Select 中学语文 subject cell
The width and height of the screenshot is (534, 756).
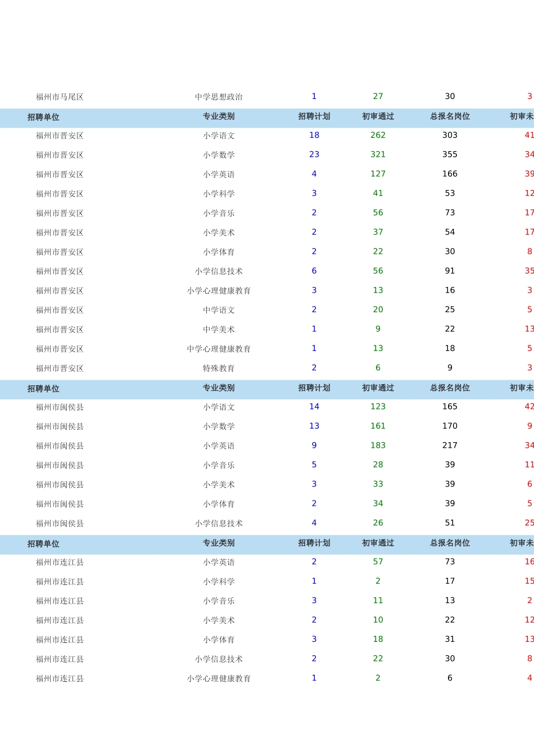point(219,310)
